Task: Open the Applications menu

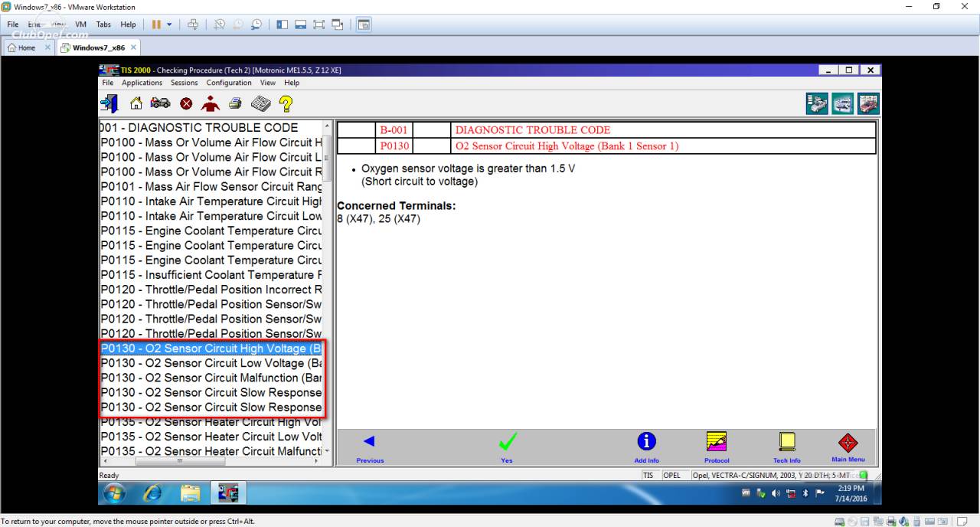Action: (142, 83)
